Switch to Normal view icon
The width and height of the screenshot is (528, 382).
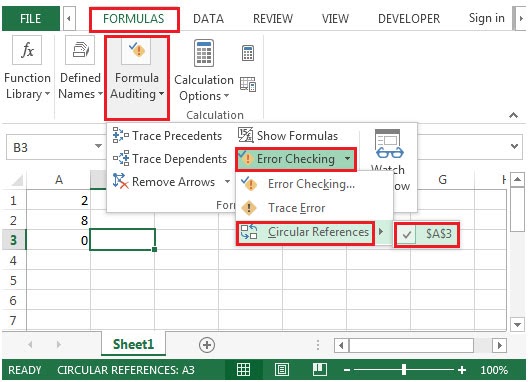coord(243,370)
